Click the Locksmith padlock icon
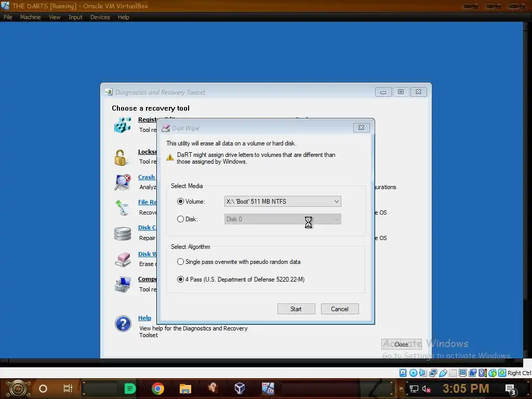Screen dimensions: 532x399 coord(120,158)
